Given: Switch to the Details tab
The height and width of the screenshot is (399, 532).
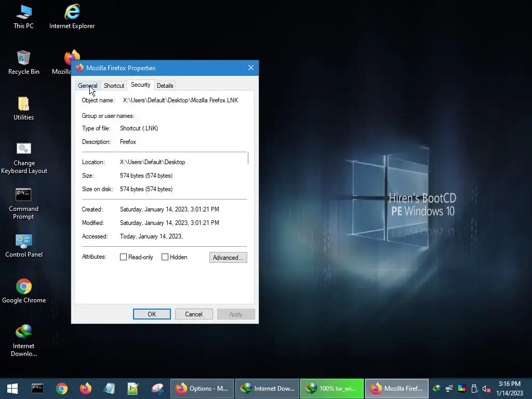Looking at the screenshot, I should pyautogui.click(x=165, y=86).
